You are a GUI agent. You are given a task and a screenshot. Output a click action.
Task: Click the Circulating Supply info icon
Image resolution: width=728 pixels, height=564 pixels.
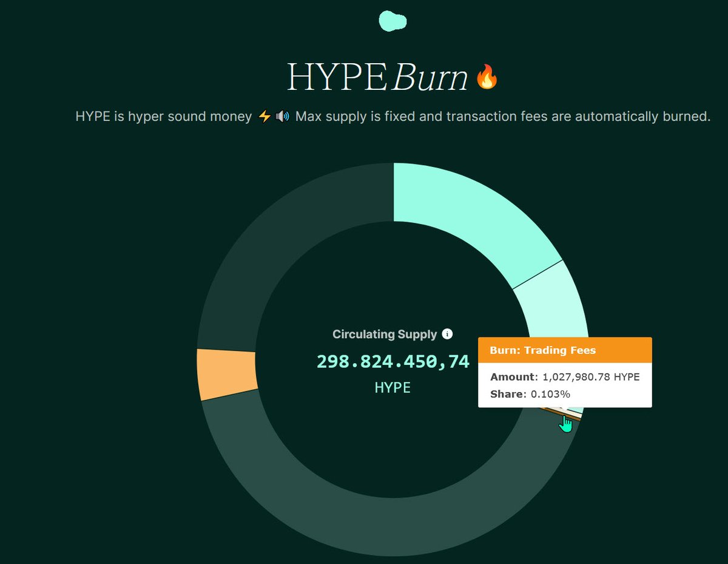[x=447, y=334]
